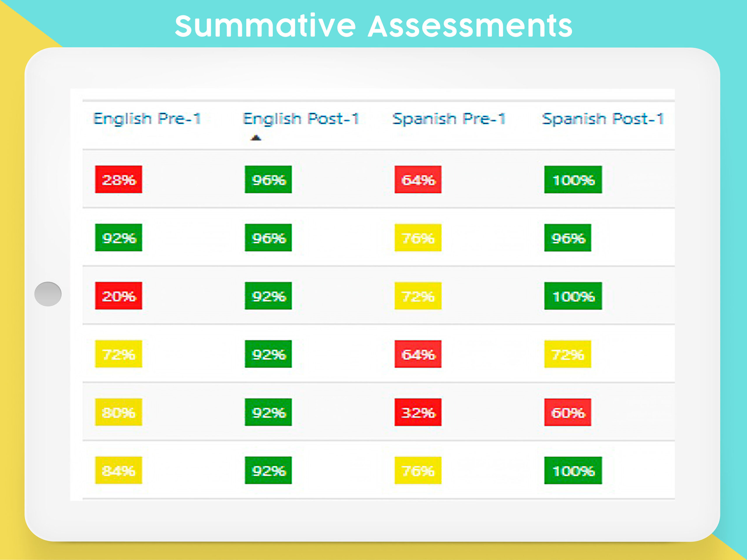The image size is (747, 560).
Task: Click the yellow 84% English Pre-1 badge
Action: click(x=118, y=470)
